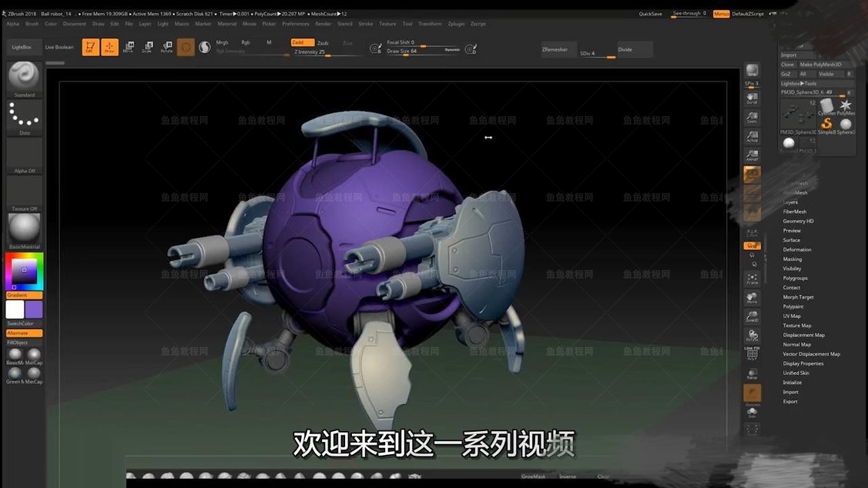Open the Alpha Off selector

[24, 156]
